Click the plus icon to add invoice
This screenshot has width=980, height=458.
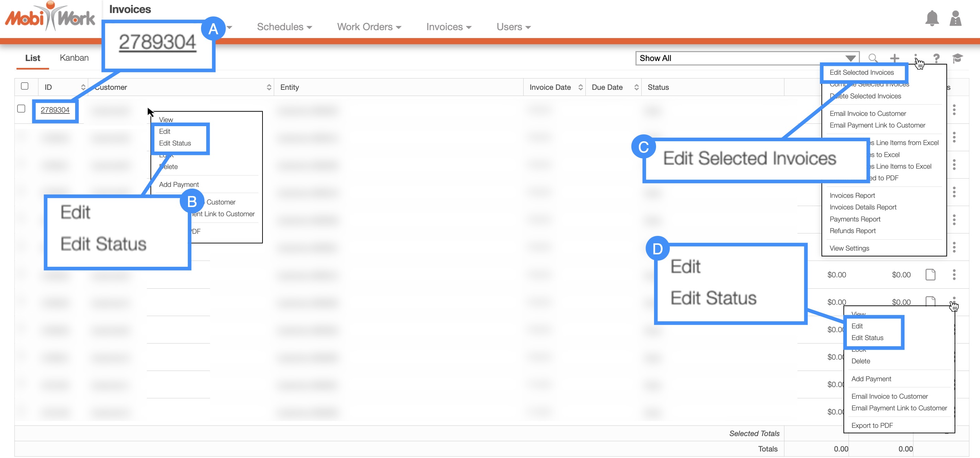coord(895,58)
